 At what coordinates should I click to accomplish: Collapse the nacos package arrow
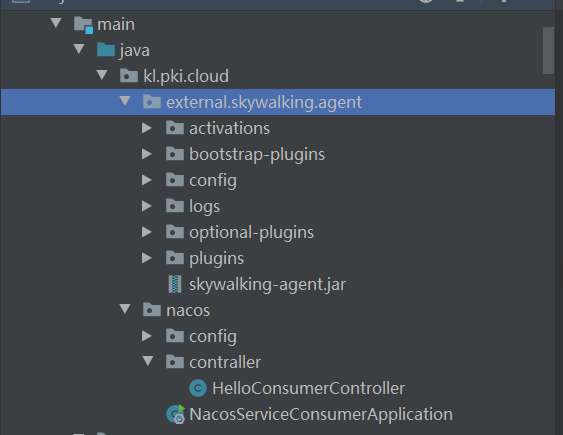(125, 309)
